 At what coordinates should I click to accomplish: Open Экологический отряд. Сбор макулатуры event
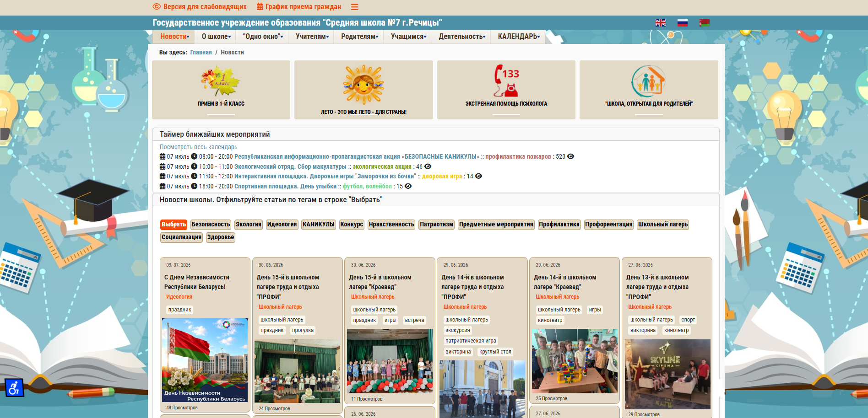pos(290,167)
